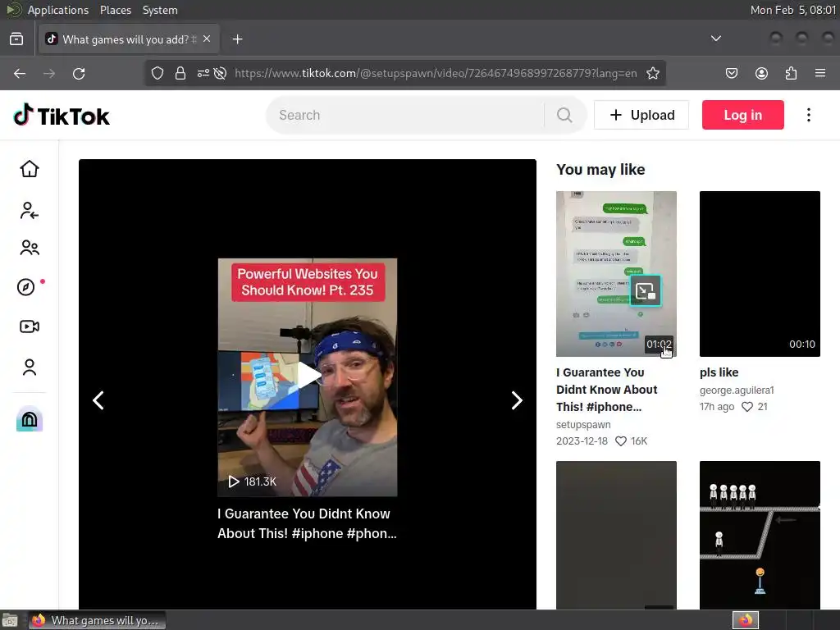Click the browser forward arrow
Screen dimensions: 840x630
pyautogui.click(x=49, y=73)
